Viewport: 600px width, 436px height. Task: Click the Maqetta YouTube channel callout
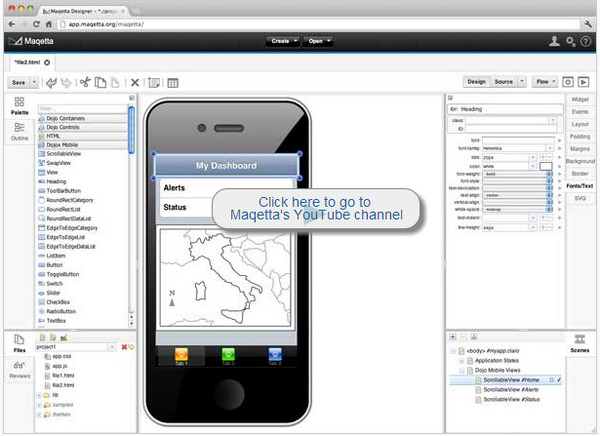(x=315, y=208)
